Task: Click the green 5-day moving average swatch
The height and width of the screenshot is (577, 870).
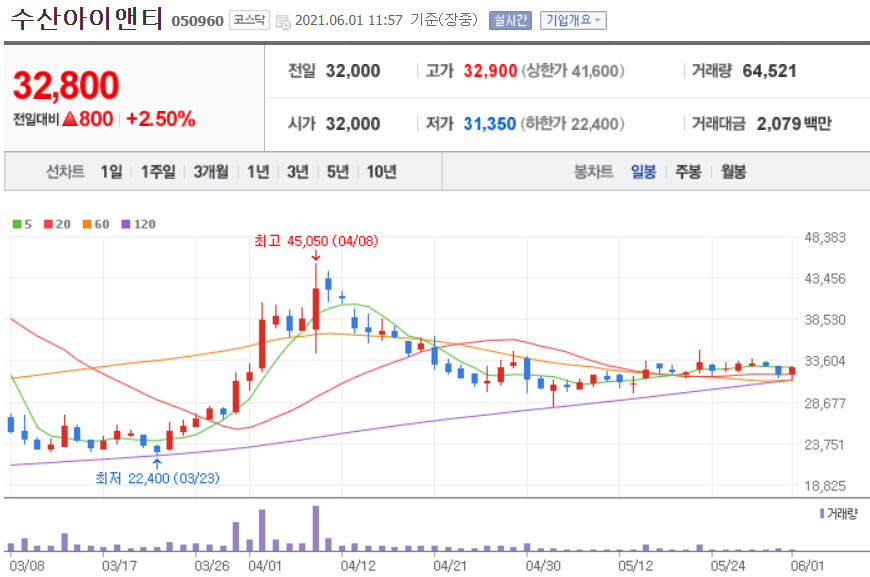Action: tap(17, 224)
